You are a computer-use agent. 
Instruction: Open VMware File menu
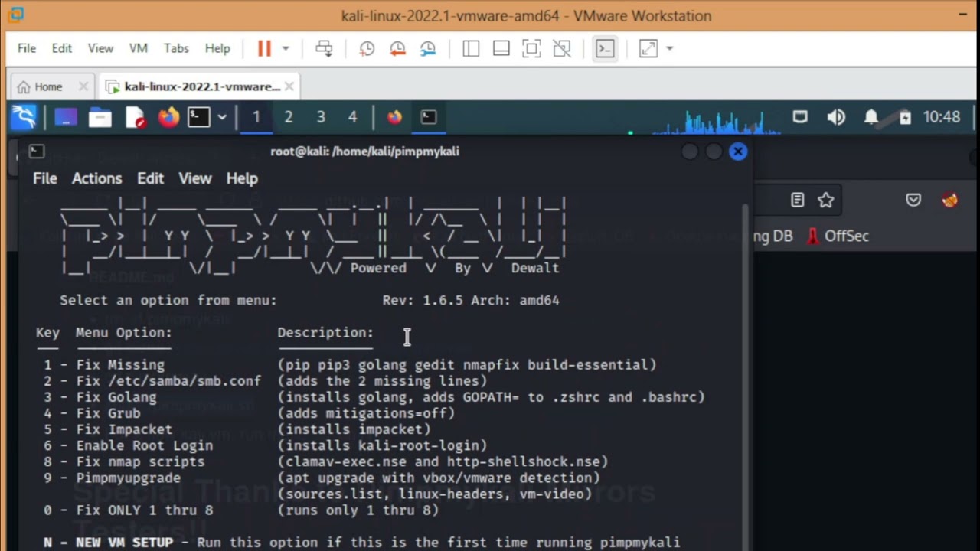coord(27,48)
